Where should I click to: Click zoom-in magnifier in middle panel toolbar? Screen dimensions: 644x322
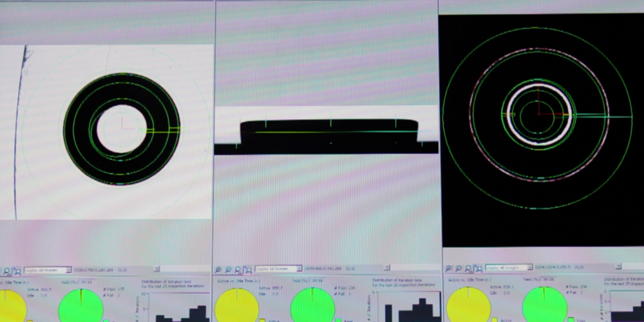click(x=219, y=269)
